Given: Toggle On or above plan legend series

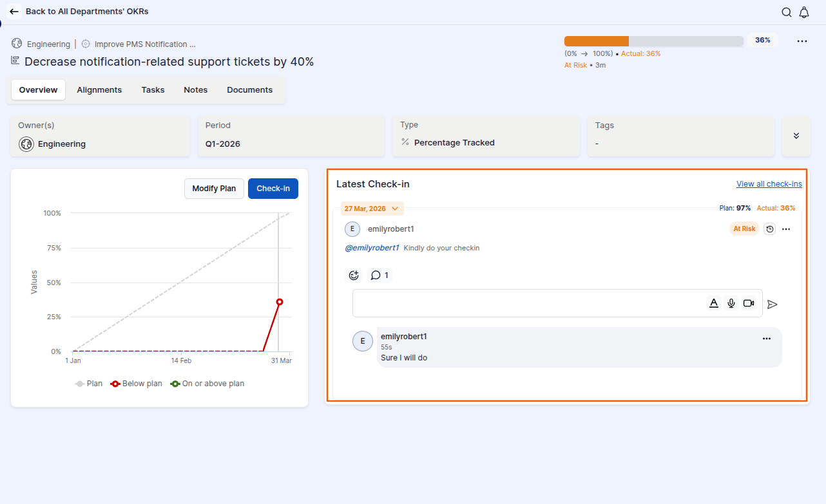Looking at the screenshot, I should tap(207, 384).
